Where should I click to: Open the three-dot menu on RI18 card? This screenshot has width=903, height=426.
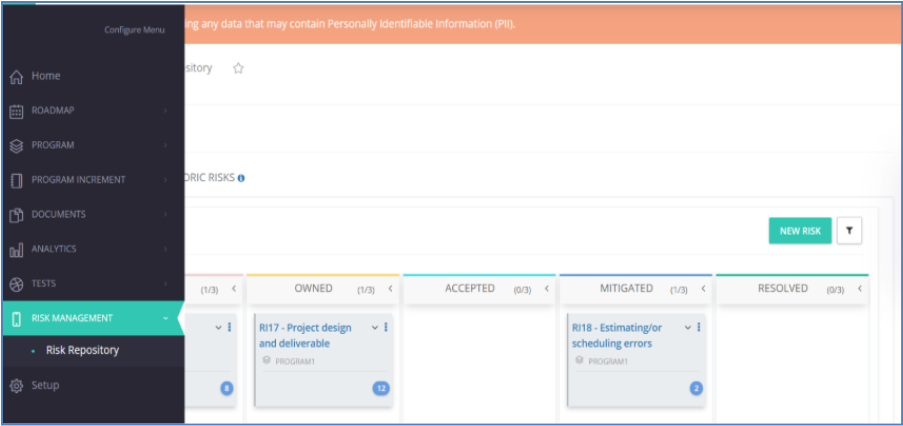tap(699, 327)
